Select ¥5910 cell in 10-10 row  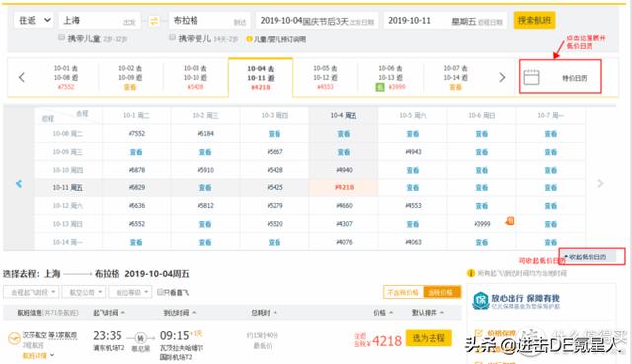click(x=205, y=170)
